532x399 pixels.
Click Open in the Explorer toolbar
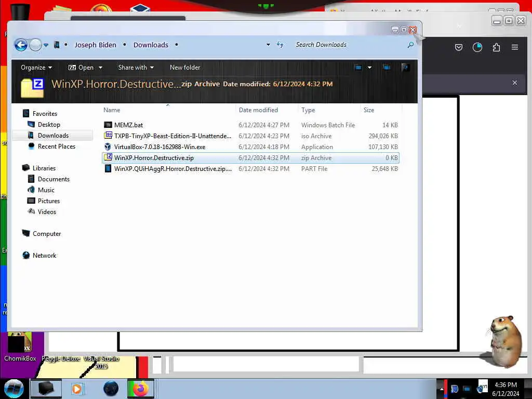(81, 68)
